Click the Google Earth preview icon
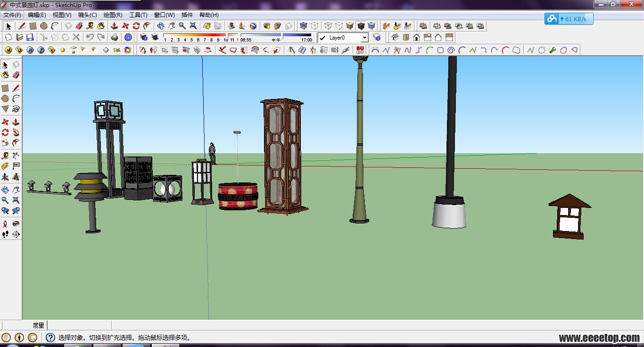Screen dimensions: 644x347 click(x=253, y=26)
